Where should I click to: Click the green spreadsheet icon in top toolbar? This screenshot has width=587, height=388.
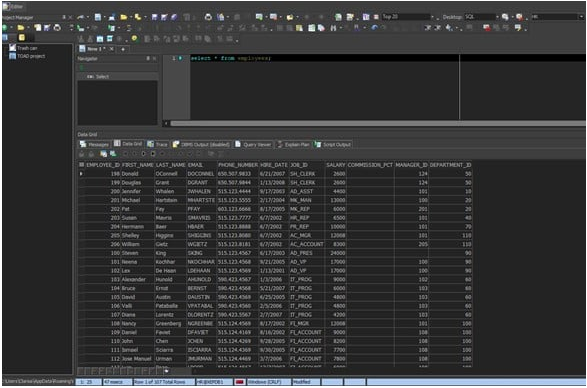click(x=338, y=17)
